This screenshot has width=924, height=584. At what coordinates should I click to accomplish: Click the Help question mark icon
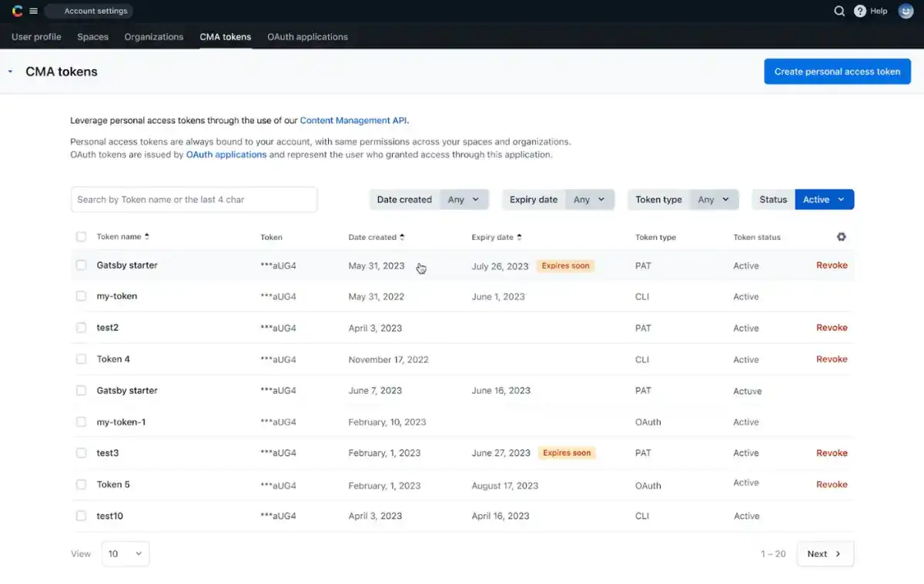[x=860, y=12]
